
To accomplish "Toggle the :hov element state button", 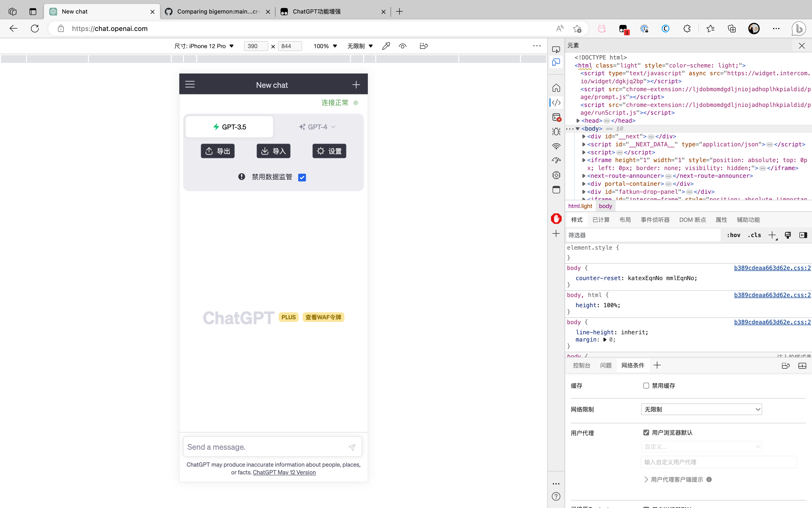I will point(733,235).
